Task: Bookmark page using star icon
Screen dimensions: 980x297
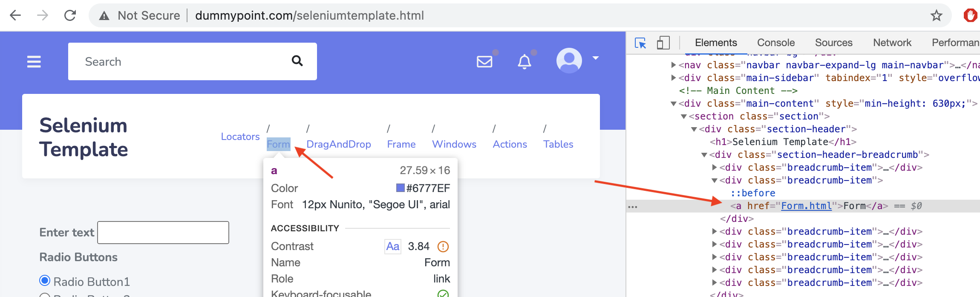Action: tap(936, 16)
